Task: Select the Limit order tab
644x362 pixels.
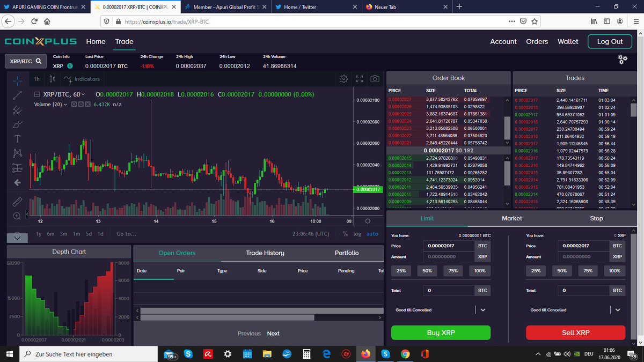Action: point(427,218)
